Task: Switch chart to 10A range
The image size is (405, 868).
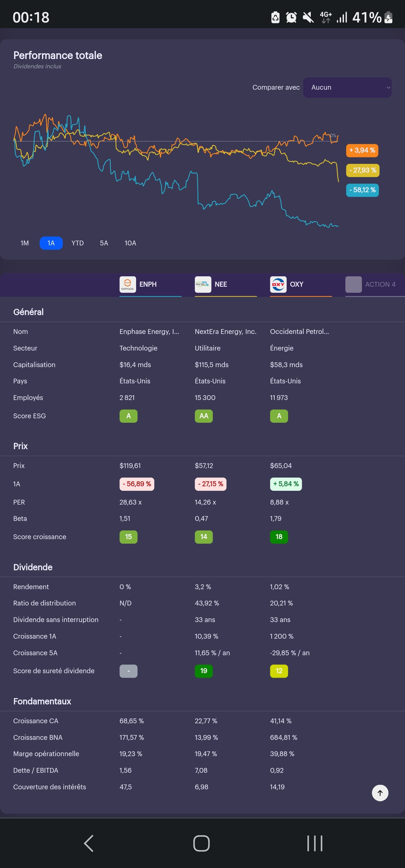Action: tap(130, 243)
